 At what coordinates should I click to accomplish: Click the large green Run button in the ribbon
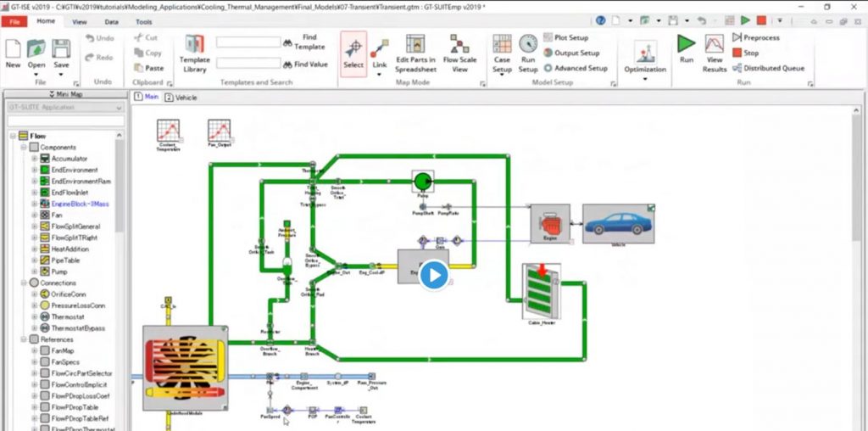(x=687, y=48)
